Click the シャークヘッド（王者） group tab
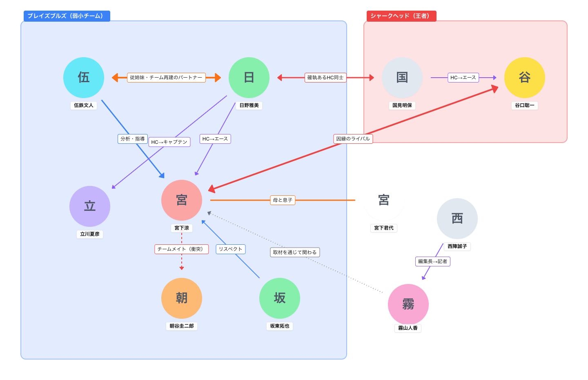The width and height of the screenshot is (588, 380). coord(401,16)
